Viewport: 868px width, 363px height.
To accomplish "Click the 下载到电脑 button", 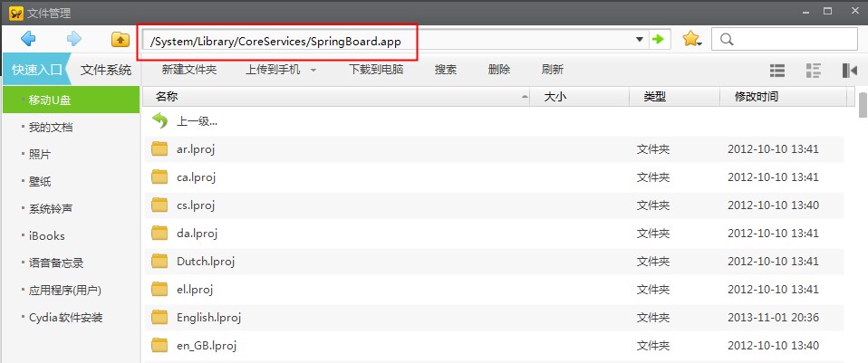I will point(376,70).
